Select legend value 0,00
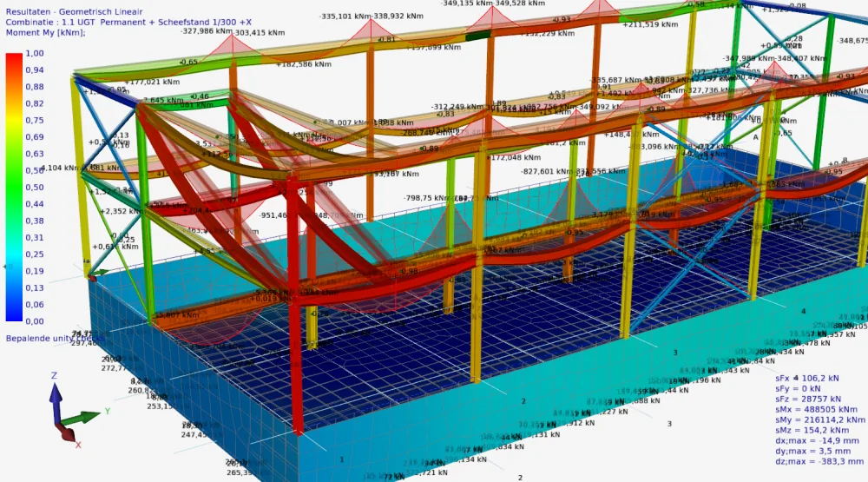The width and height of the screenshot is (868, 482). click(35, 320)
